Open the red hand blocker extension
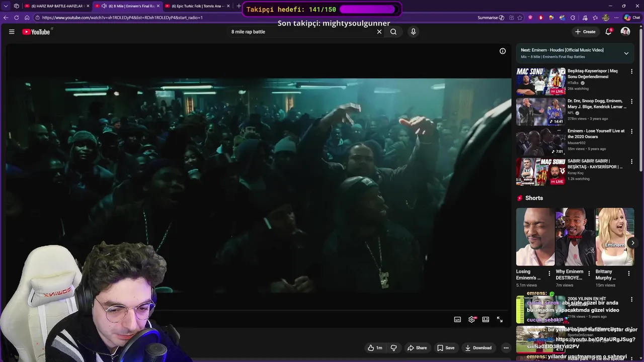Viewport: 644px width, 362px height. coord(541,18)
